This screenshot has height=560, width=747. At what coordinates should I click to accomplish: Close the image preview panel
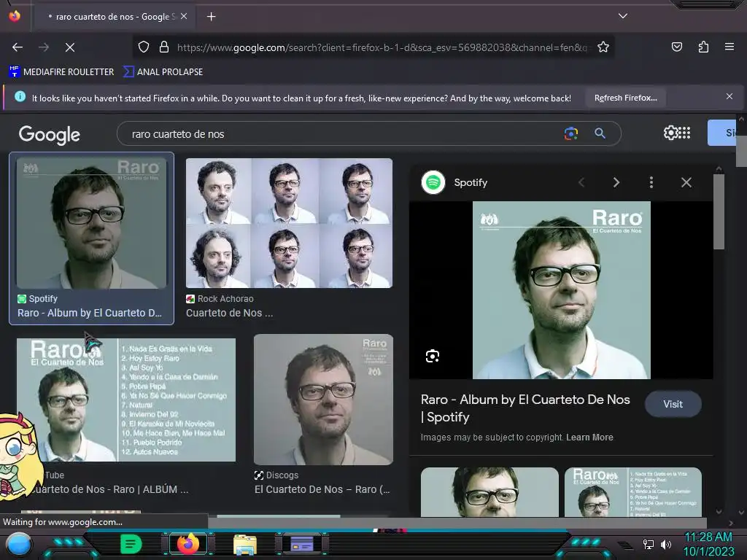[686, 182]
